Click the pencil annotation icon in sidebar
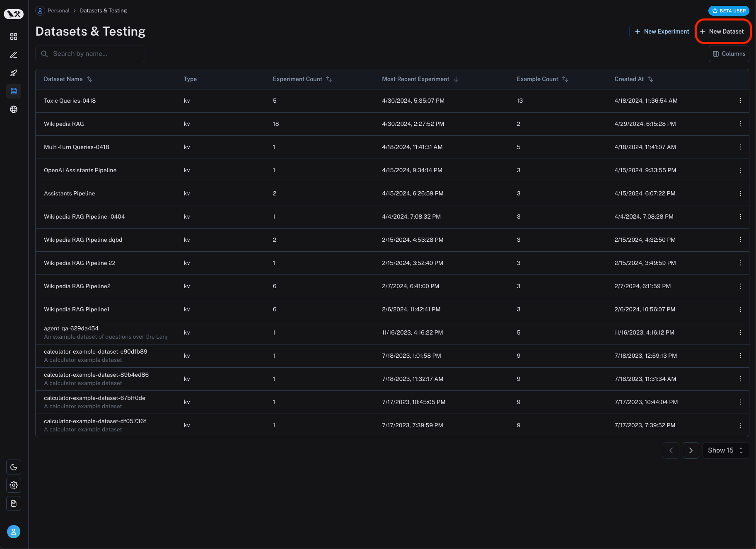This screenshot has height=549, width=756. pyautogui.click(x=14, y=55)
